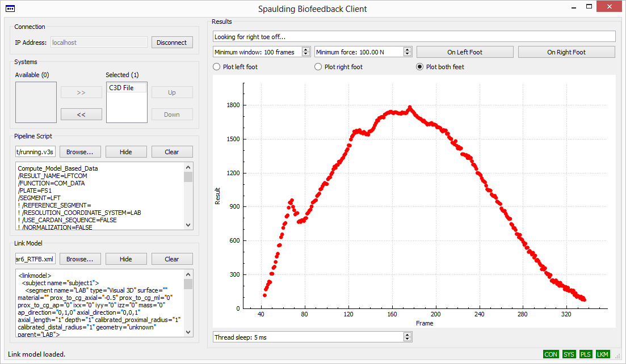Close the Spaulding Biofeedback Client window
Screen dimensions: 626x364
(x=609, y=6)
